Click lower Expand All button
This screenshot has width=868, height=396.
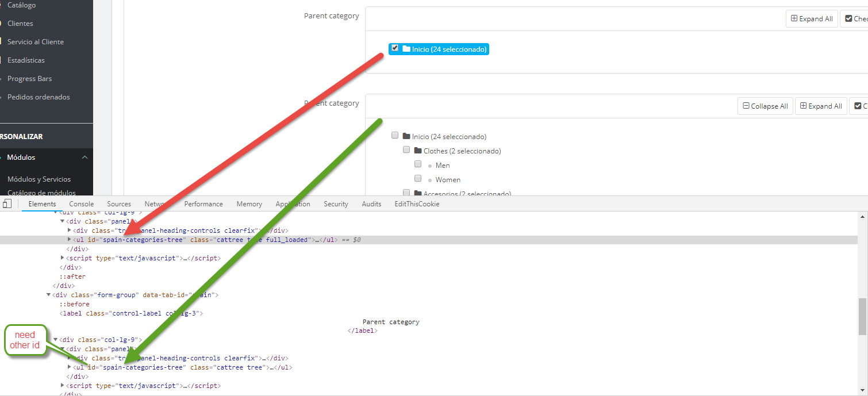point(821,106)
